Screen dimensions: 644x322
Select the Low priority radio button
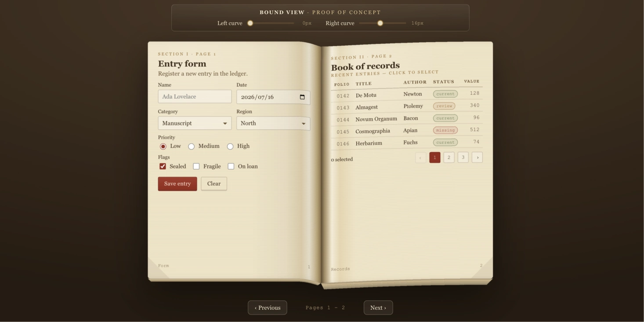click(x=163, y=147)
